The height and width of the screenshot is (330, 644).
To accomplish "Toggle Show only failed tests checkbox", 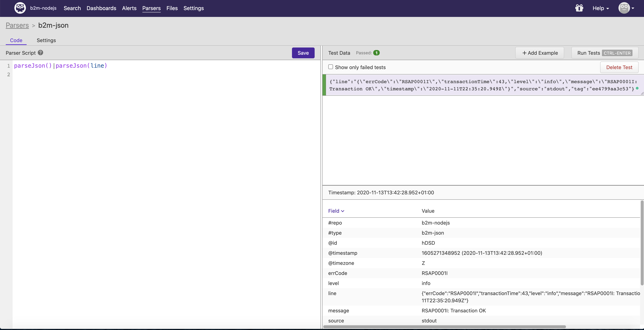I will coord(330,67).
